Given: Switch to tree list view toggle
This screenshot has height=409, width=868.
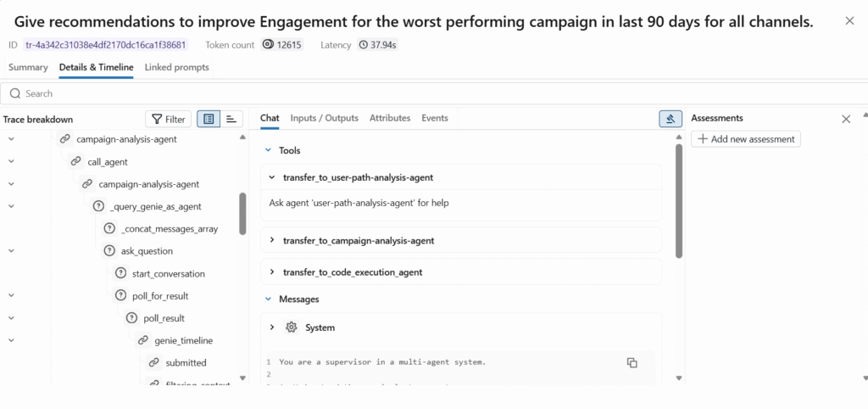Looking at the screenshot, I should coord(209,119).
